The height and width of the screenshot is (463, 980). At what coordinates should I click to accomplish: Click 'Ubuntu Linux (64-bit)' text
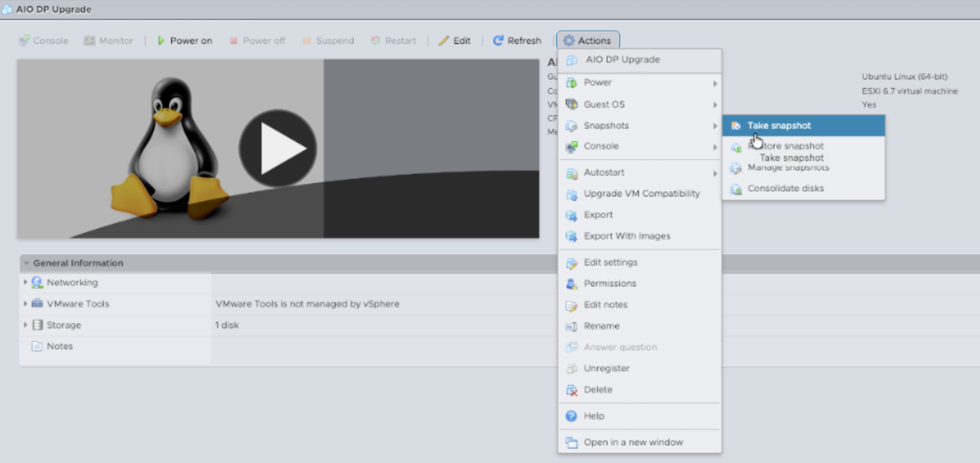pos(905,77)
